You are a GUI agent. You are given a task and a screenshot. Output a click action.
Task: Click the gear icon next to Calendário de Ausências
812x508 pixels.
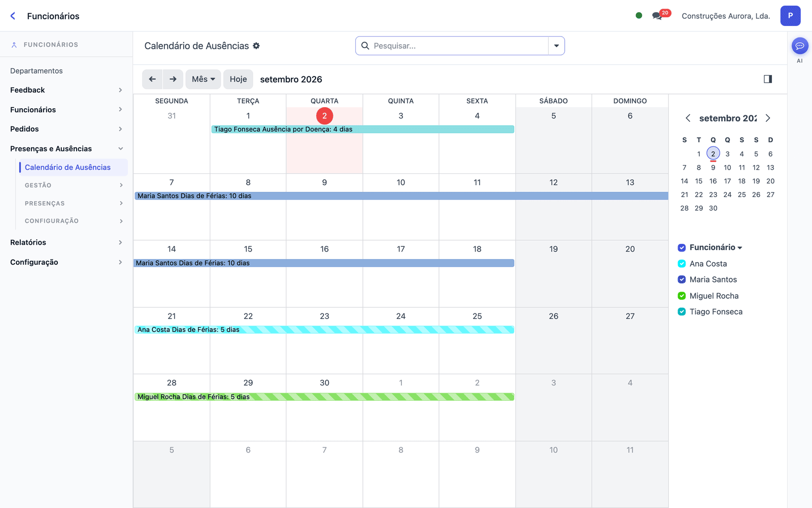[256, 46]
